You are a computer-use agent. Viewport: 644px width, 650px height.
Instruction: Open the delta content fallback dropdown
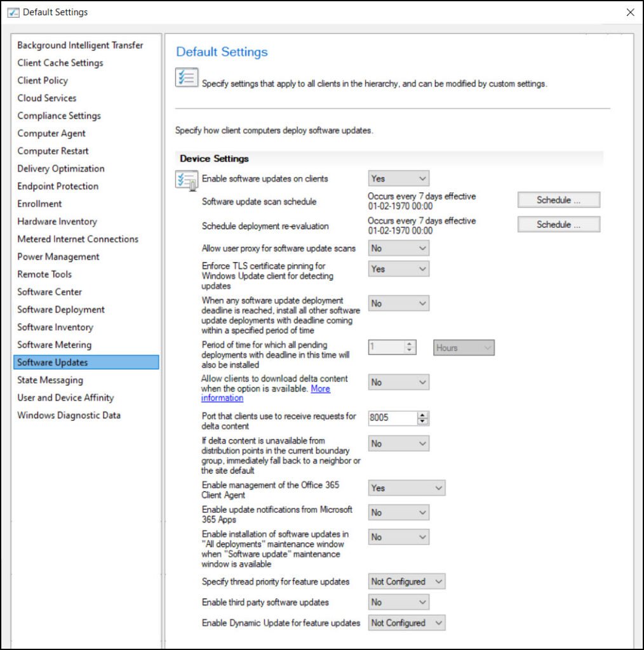click(398, 444)
